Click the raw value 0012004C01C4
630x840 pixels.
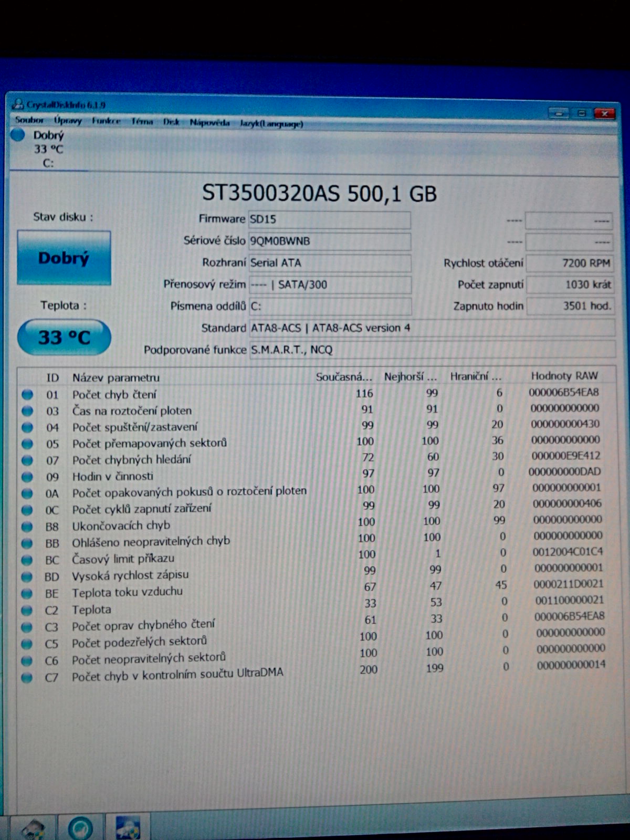568,552
